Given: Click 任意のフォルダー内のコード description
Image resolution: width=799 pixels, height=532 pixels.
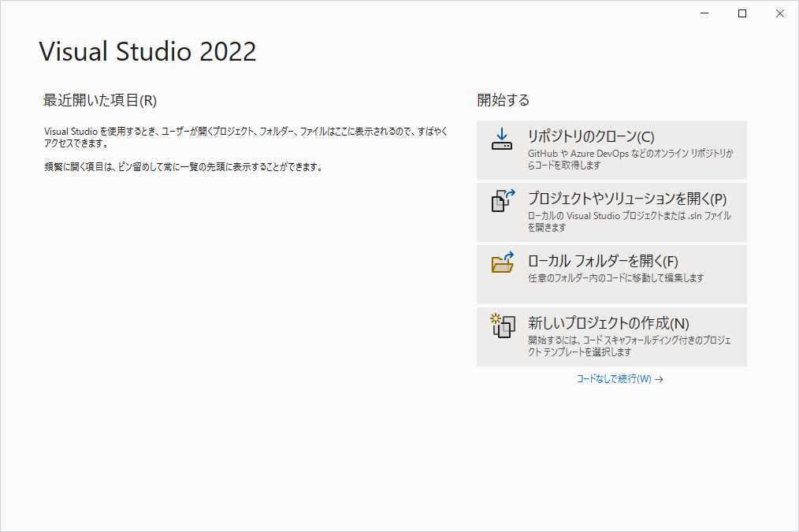Looking at the screenshot, I should [x=615, y=278].
